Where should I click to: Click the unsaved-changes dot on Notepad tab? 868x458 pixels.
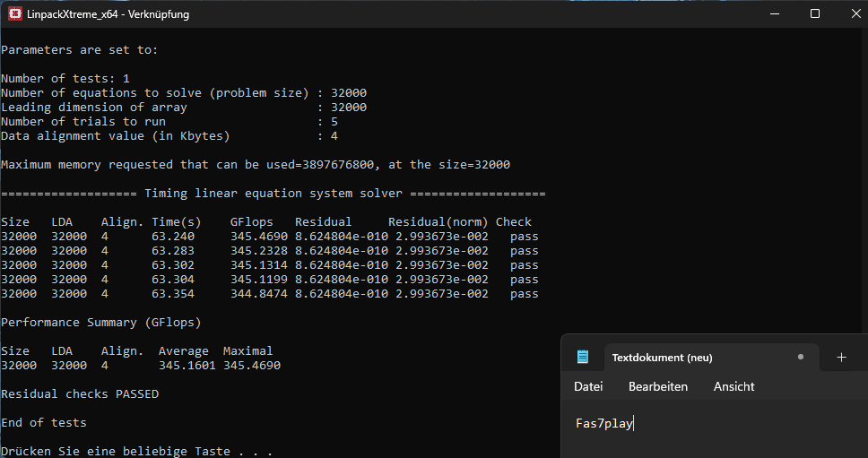point(801,357)
